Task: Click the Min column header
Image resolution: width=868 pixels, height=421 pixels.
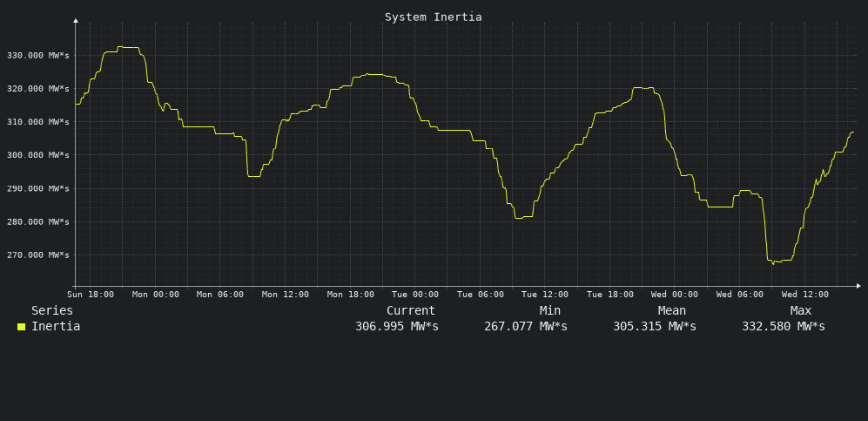Action: coord(549,310)
